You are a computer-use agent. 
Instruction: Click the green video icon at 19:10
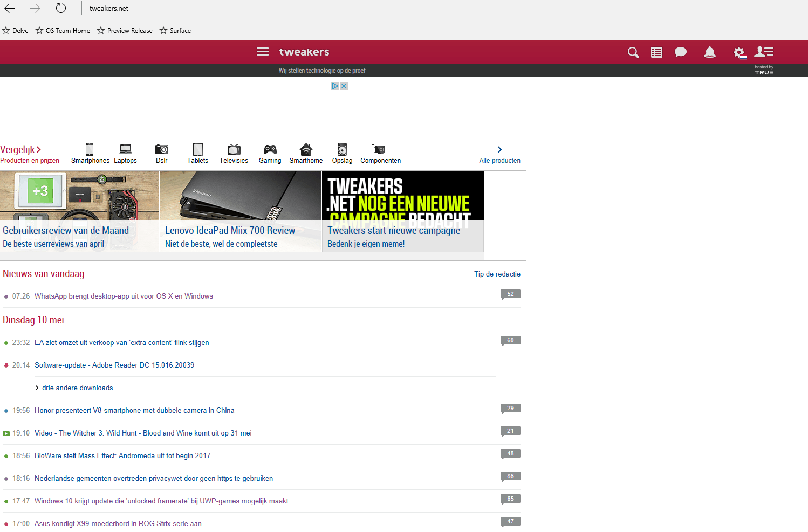pos(6,433)
